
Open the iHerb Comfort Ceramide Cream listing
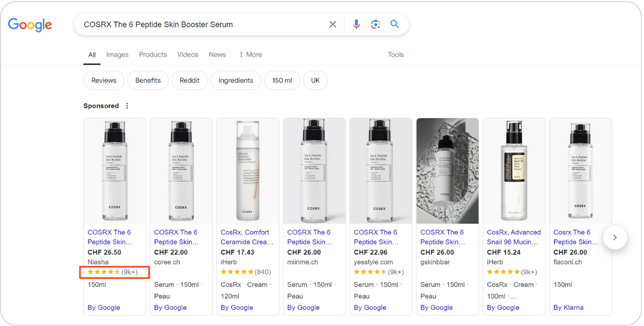pyautogui.click(x=245, y=237)
